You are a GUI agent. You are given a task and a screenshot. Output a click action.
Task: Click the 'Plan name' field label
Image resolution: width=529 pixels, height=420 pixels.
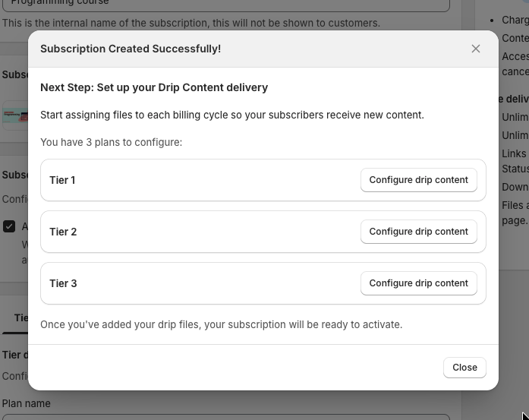(27, 403)
